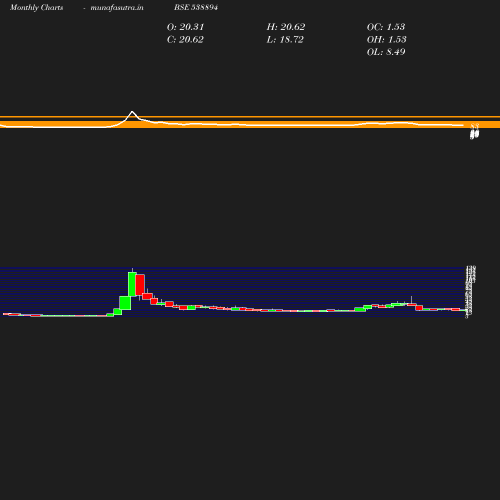Viewport: 500px width, 500px height.
Task: Click the tall red candlestick after the peak
Action: [x=140, y=285]
